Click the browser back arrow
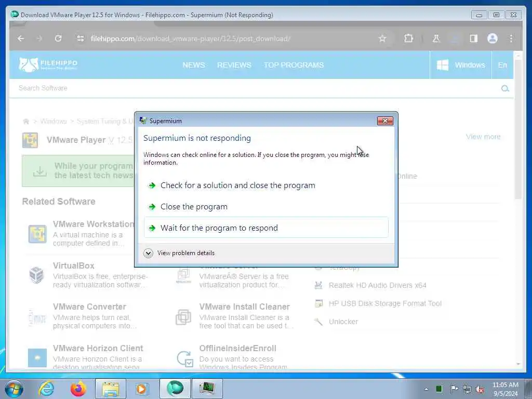Image resolution: width=532 pixels, height=399 pixels. [21, 38]
